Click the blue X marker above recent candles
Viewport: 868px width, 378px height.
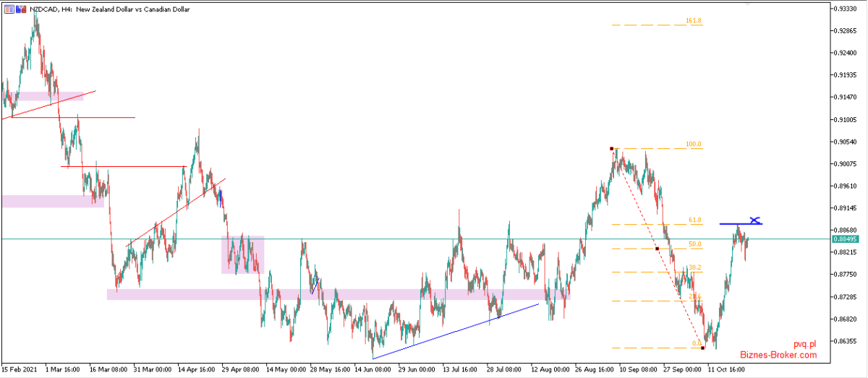click(755, 220)
